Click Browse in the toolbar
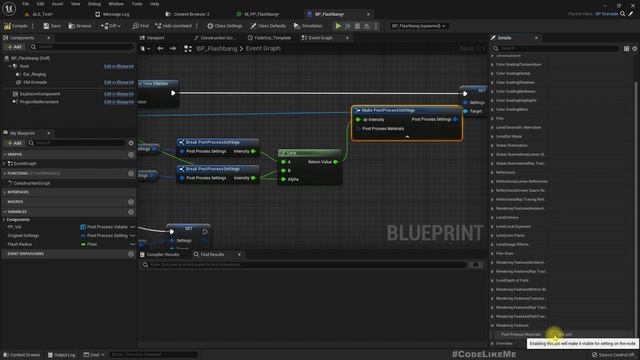Image resolution: width=640 pixels, height=360 pixels. pos(80,26)
